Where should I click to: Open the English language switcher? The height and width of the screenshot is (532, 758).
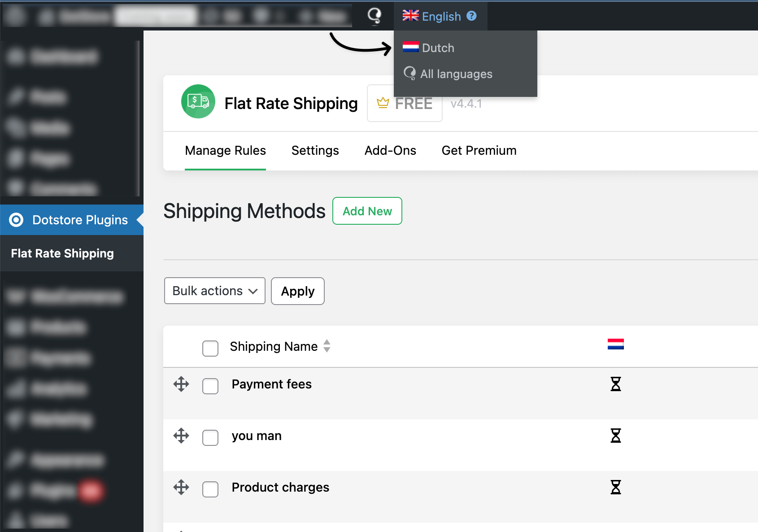[x=440, y=16]
